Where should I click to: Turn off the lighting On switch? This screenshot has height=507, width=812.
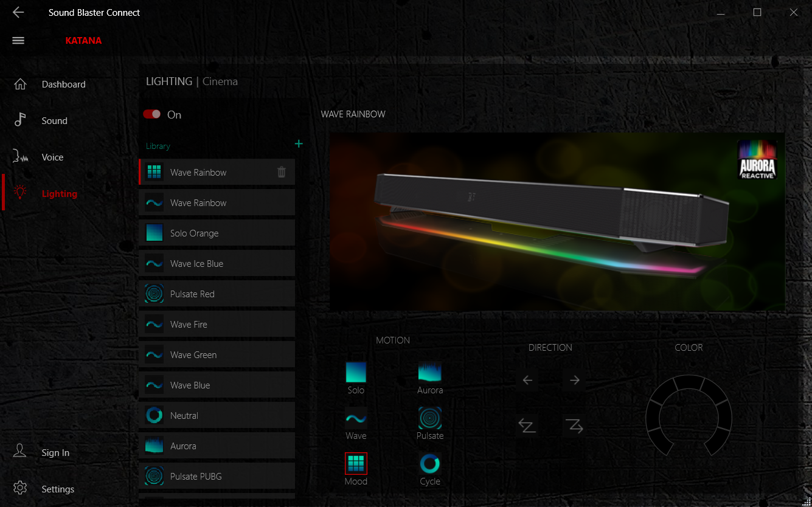click(x=152, y=114)
